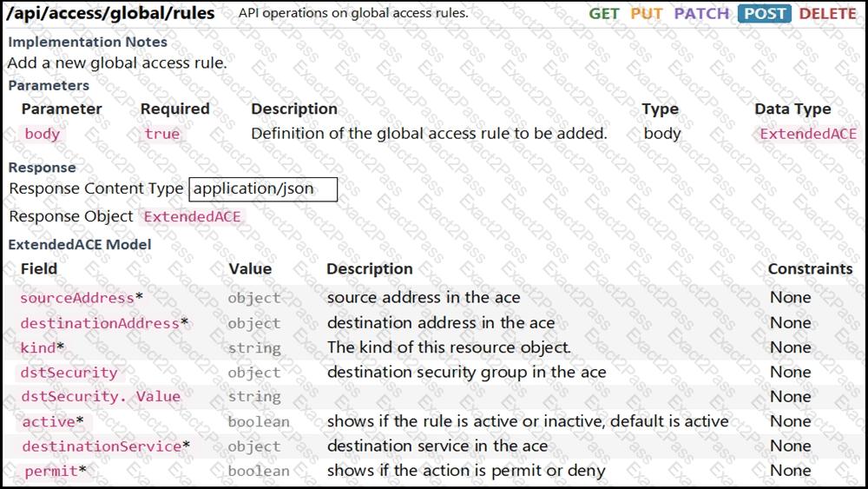Select the destinationAddress field name

point(100,323)
